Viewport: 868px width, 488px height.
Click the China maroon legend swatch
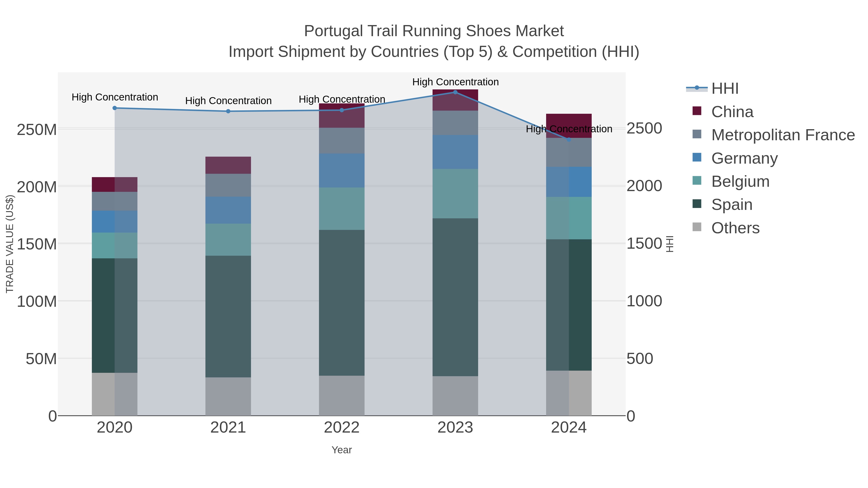click(697, 111)
